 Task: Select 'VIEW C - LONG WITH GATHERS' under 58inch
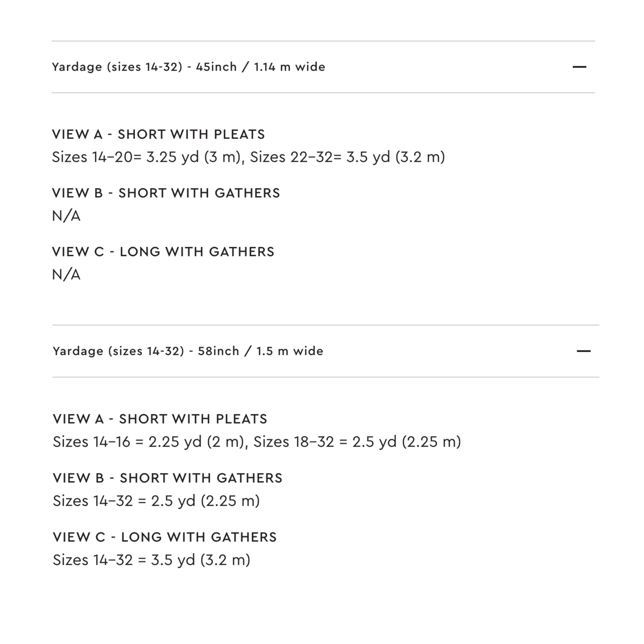[165, 537]
